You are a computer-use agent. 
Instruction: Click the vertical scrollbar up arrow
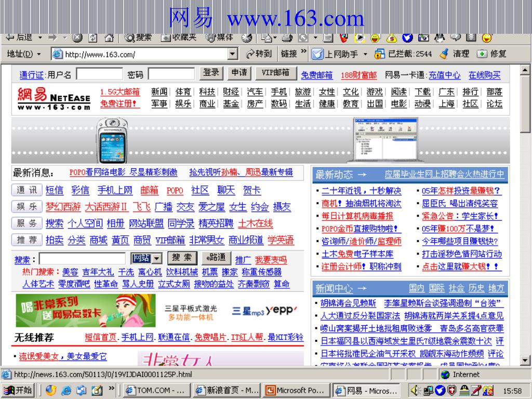[x=525, y=70]
